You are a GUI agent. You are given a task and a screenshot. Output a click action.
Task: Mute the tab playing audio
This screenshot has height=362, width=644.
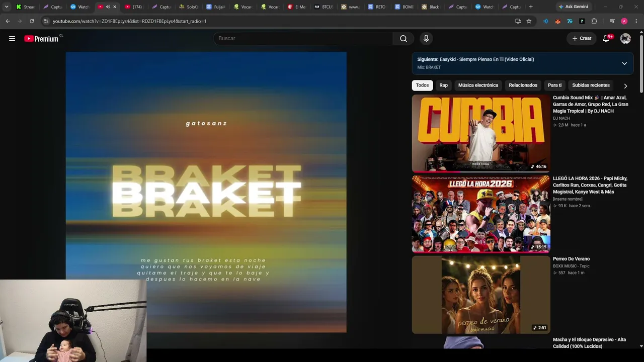coord(108,7)
